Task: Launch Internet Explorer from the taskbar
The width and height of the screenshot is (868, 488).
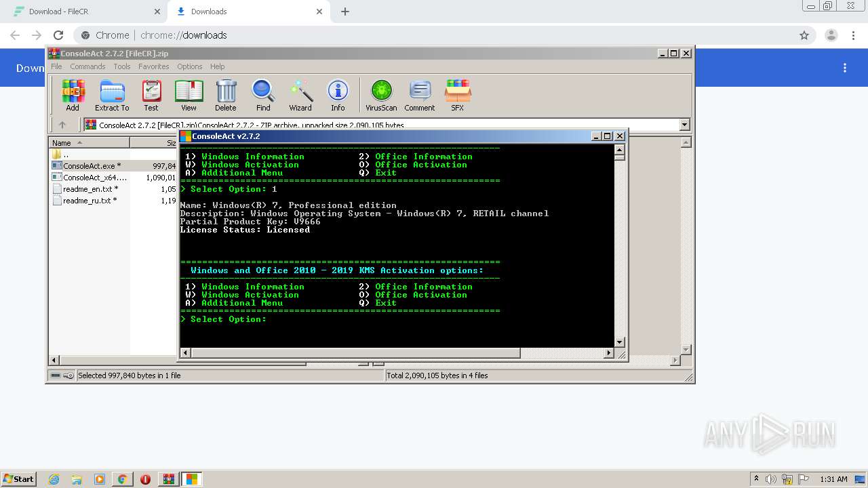Action: (54, 479)
